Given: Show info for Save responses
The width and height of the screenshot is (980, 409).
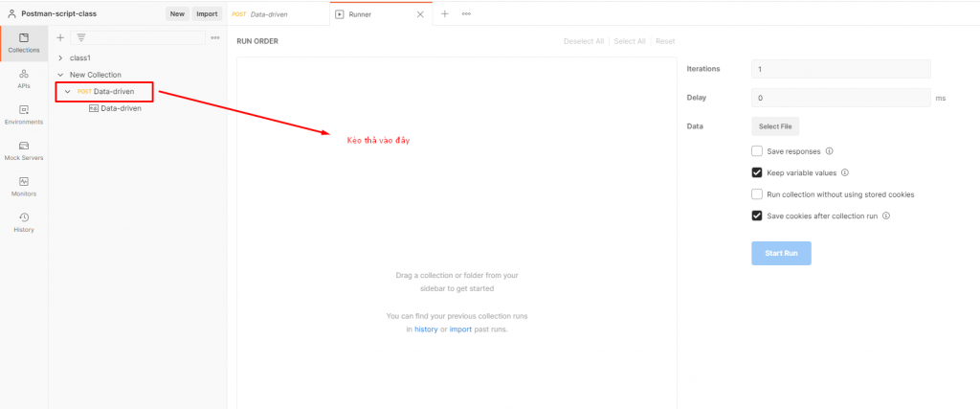Looking at the screenshot, I should 830,151.
